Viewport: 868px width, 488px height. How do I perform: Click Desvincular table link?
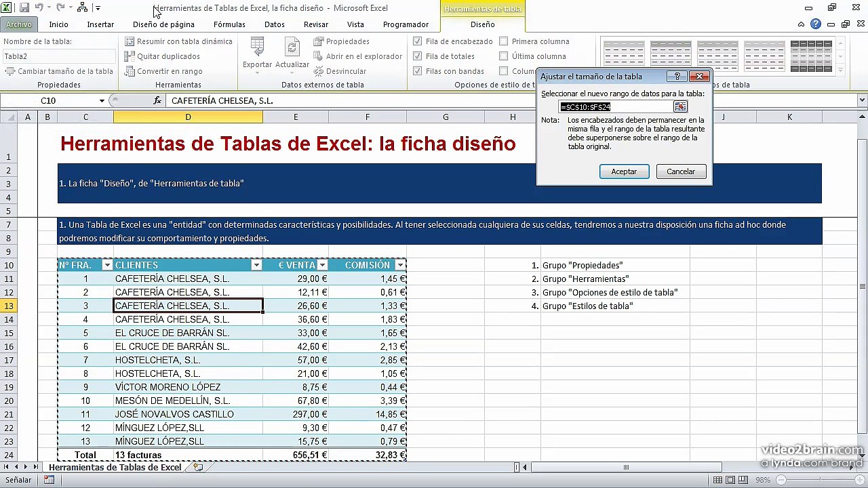[340, 71]
